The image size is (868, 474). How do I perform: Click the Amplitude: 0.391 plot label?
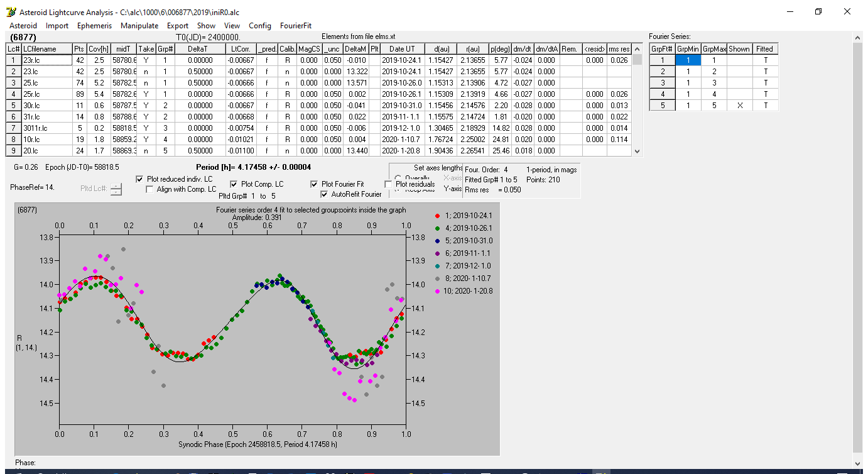click(x=256, y=217)
